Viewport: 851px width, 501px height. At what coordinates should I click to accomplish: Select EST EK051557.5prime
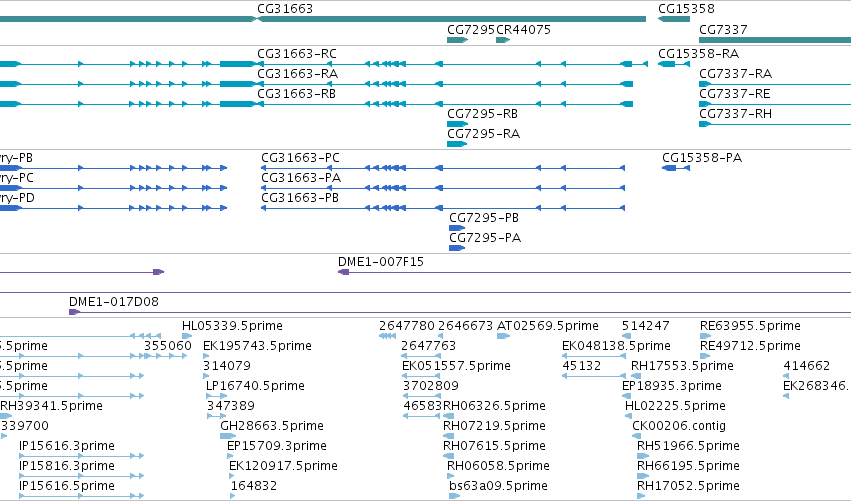point(456,366)
